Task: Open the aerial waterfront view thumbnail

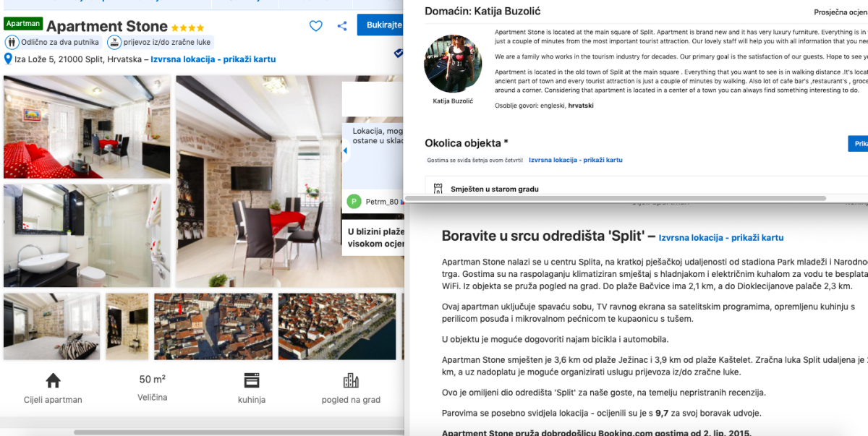Action: [337, 326]
